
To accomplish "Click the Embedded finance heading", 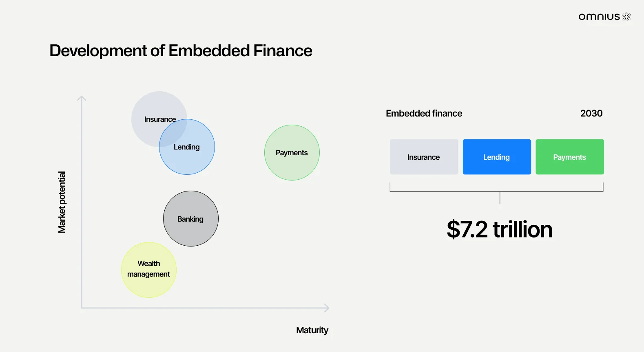I will [424, 113].
